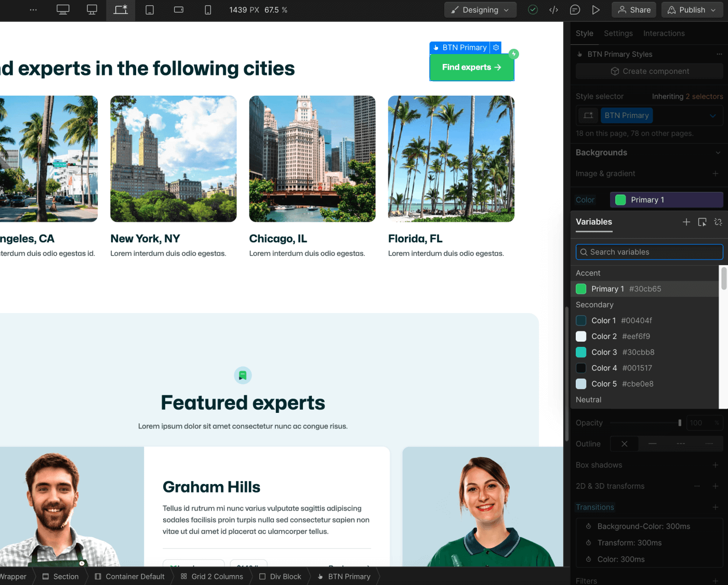Switch to tablet breakpoint icon
This screenshot has height=585, width=728.
tap(150, 10)
